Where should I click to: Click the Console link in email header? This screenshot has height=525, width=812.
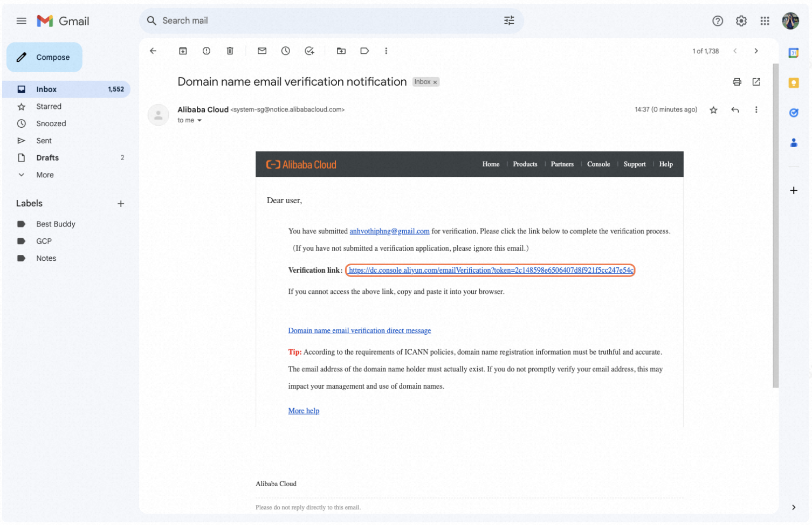598,164
